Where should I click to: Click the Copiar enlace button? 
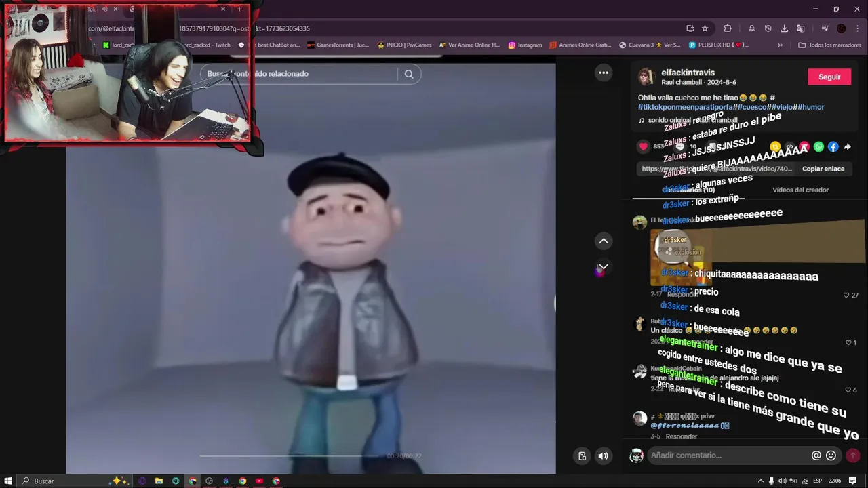pos(823,169)
